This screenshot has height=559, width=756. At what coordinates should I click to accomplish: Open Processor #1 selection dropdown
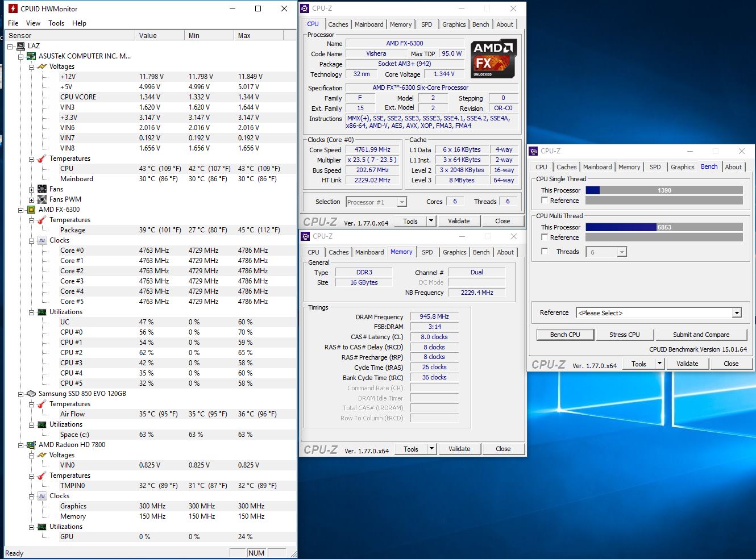(402, 202)
